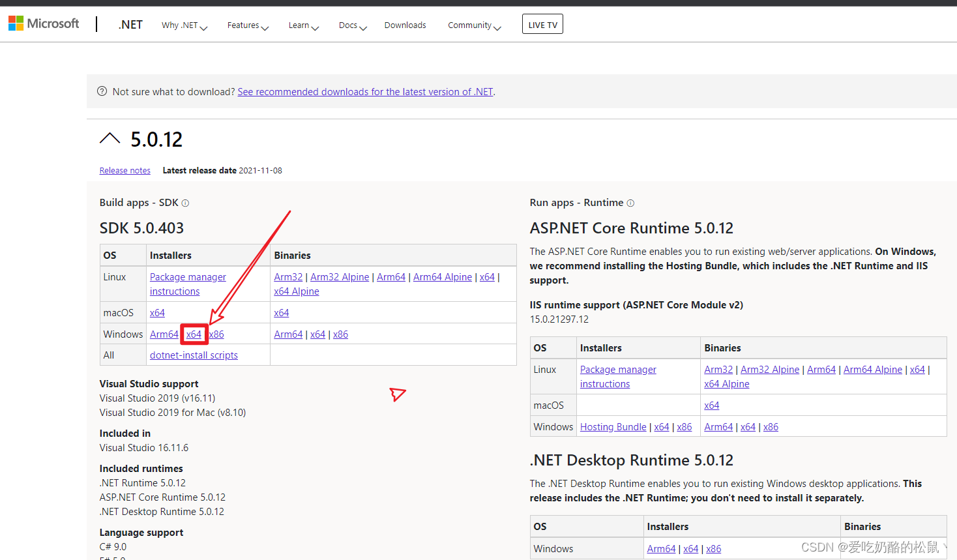Image resolution: width=957 pixels, height=560 pixels.
Task: Download SDK Linux x64 binary
Action: (x=487, y=277)
